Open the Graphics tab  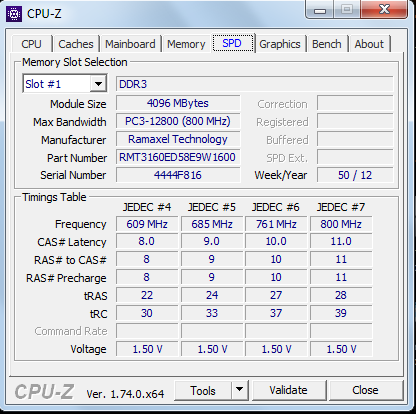click(x=280, y=44)
